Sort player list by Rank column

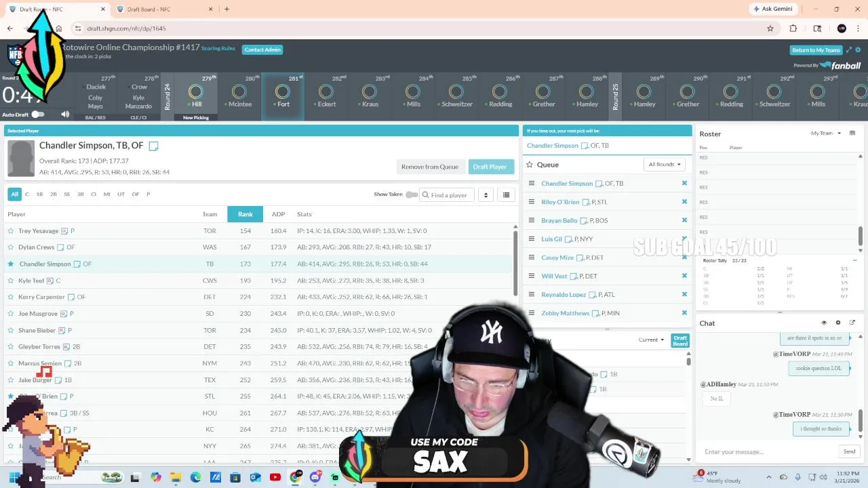245,214
